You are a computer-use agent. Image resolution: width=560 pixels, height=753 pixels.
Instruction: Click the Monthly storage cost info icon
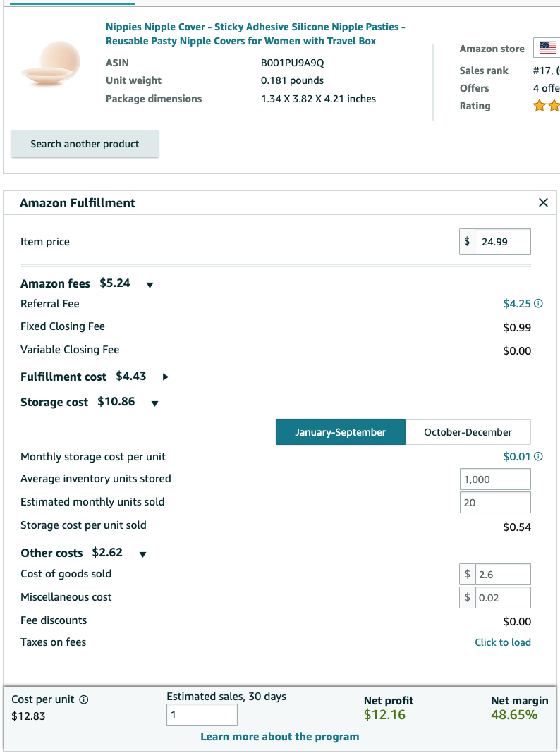(x=538, y=456)
